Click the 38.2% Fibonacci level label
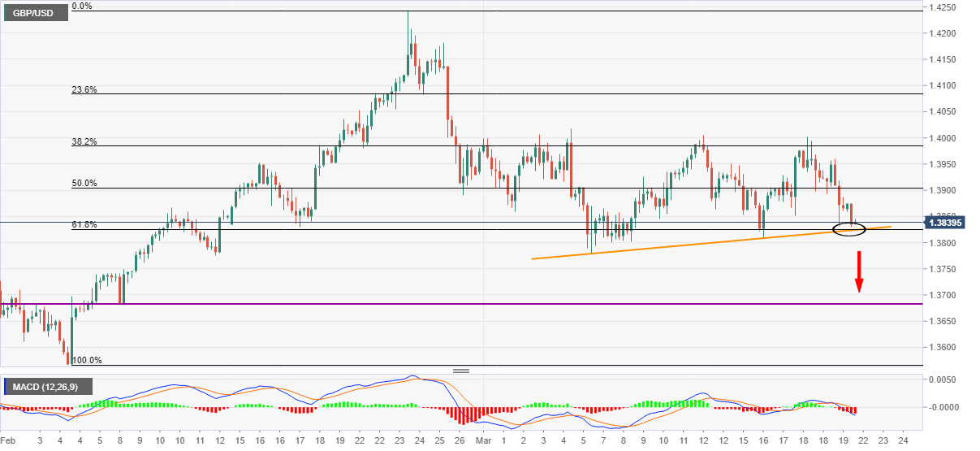The image size is (980, 451). [x=84, y=141]
